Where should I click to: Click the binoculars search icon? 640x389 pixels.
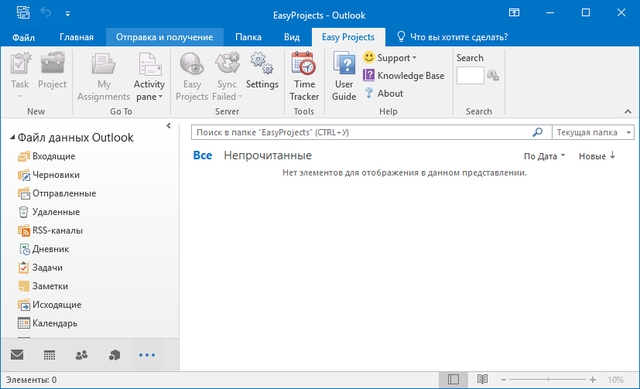(x=493, y=75)
